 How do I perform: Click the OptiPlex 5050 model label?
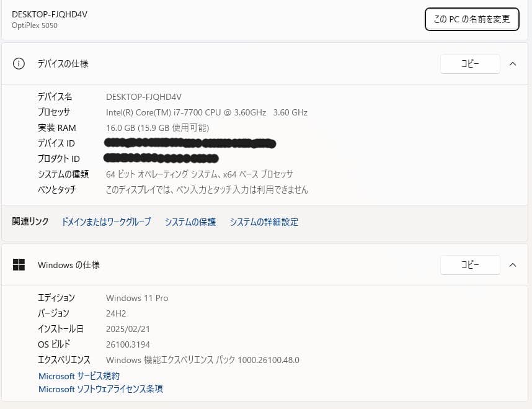(x=34, y=25)
